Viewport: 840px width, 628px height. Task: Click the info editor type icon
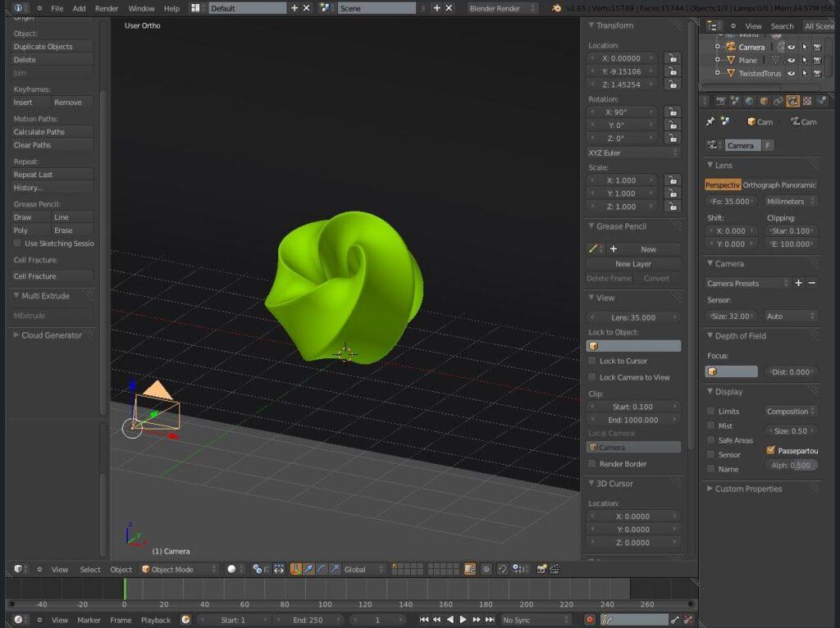[19, 8]
